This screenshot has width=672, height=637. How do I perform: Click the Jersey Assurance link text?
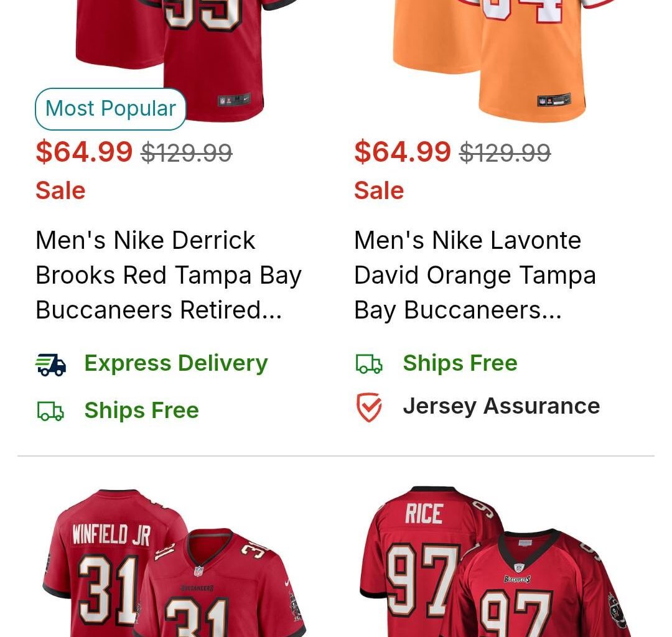pos(502,406)
